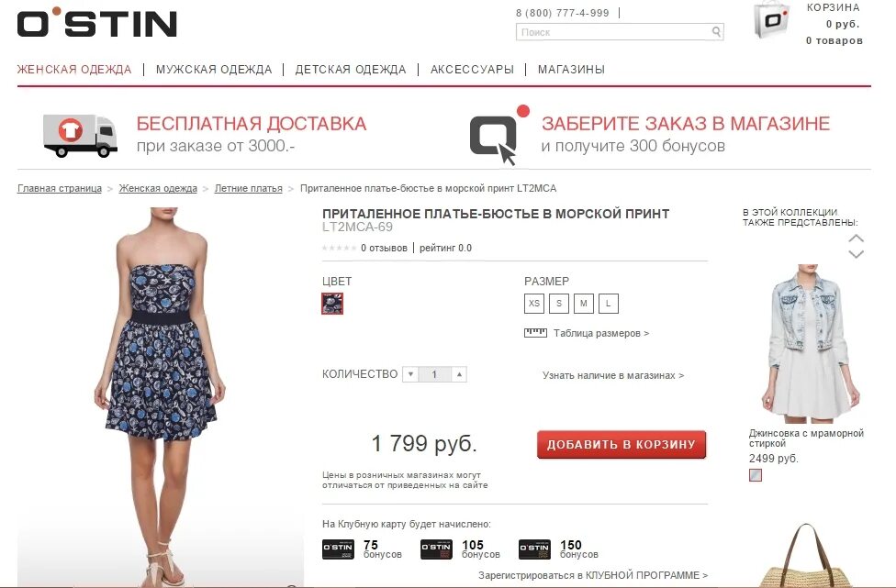Click the 150 bonus club card icon
Viewport: 896px width, 588px height.
pos(535,549)
